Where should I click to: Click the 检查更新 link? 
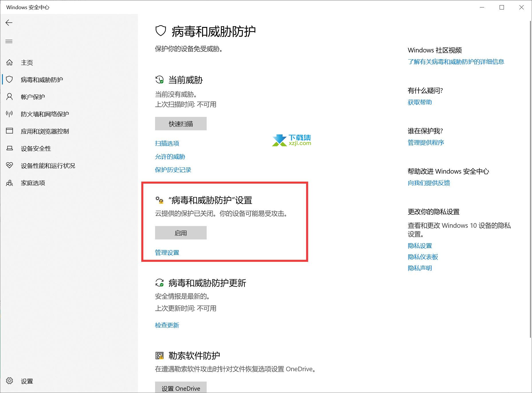coord(167,325)
